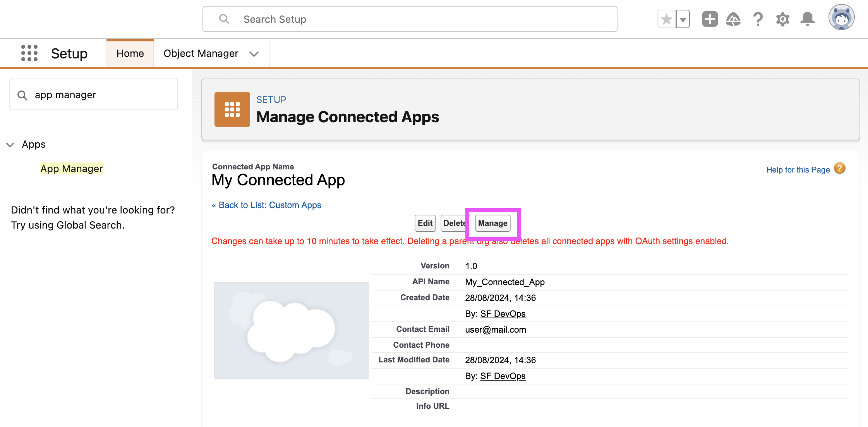Open the user avatar profile menu

point(841,17)
